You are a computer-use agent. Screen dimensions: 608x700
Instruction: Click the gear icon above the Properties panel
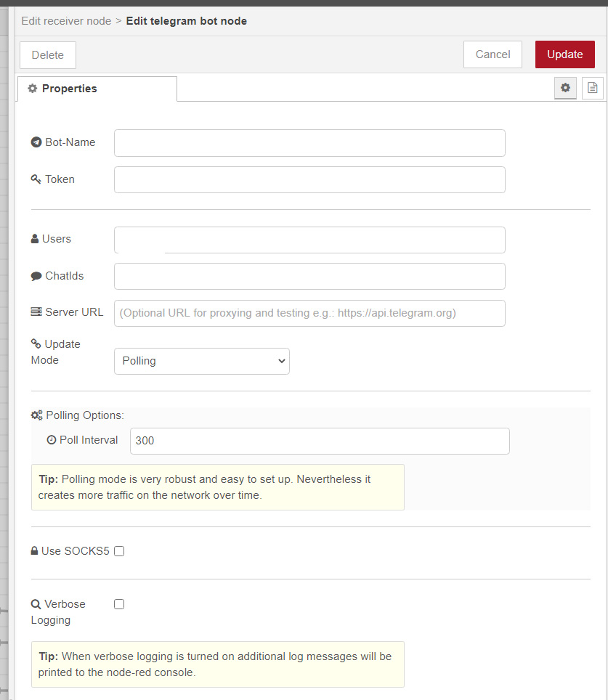point(565,88)
